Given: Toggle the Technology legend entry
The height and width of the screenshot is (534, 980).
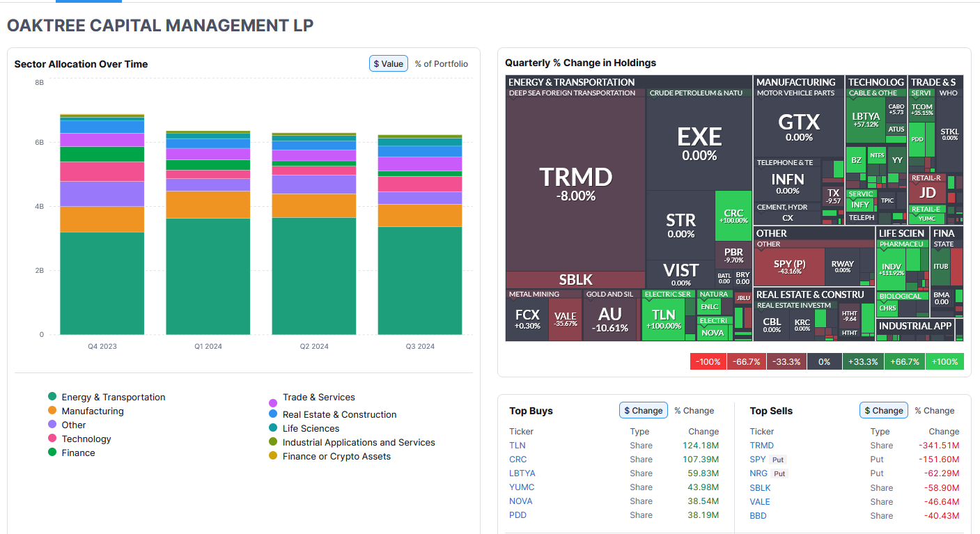Looking at the screenshot, I should tap(79, 439).
